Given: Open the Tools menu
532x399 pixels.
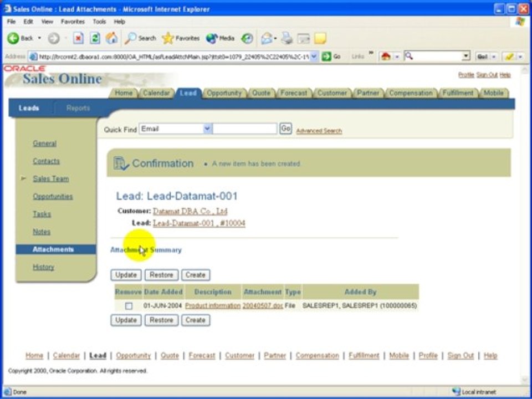Looking at the screenshot, I should [x=99, y=22].
